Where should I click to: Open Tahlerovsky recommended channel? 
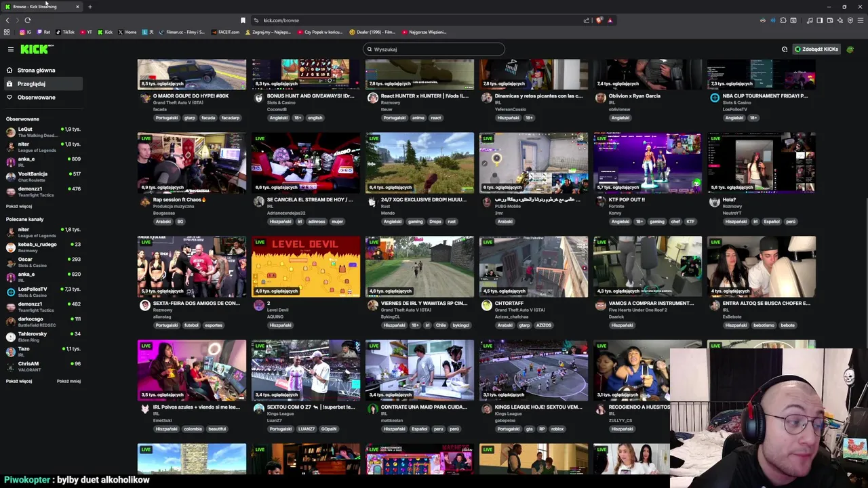click(x=42, y=336)
